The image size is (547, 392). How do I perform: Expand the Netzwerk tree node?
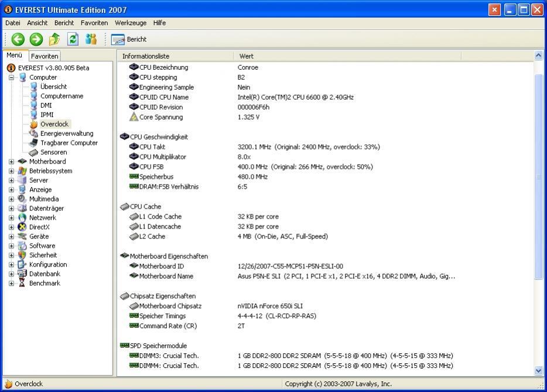(12, 218)
